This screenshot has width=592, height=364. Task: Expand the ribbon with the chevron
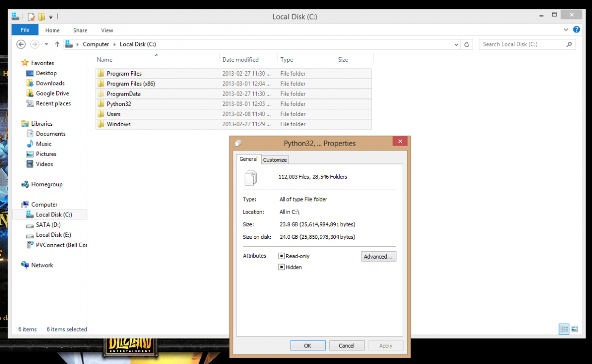pyautogui.click(x=566, y=30)
